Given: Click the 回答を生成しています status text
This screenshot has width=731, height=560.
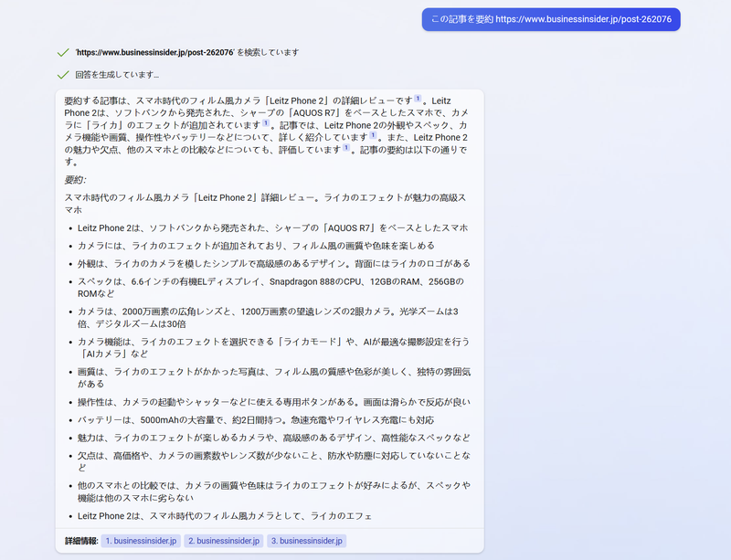Looking at the screenshot, I should point(117,75).
